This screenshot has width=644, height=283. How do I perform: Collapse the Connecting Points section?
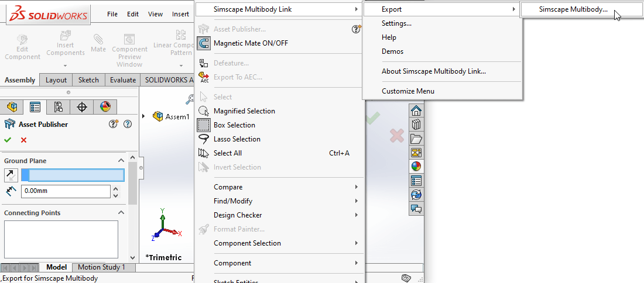tap(121, 212)
